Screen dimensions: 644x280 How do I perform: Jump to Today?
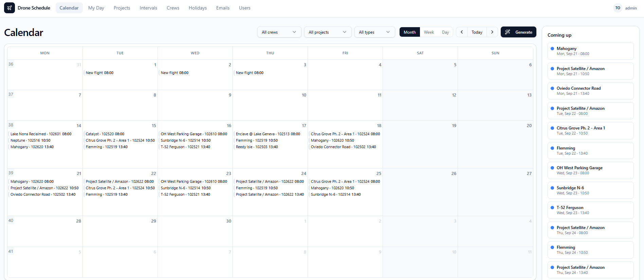coord(477,32)
